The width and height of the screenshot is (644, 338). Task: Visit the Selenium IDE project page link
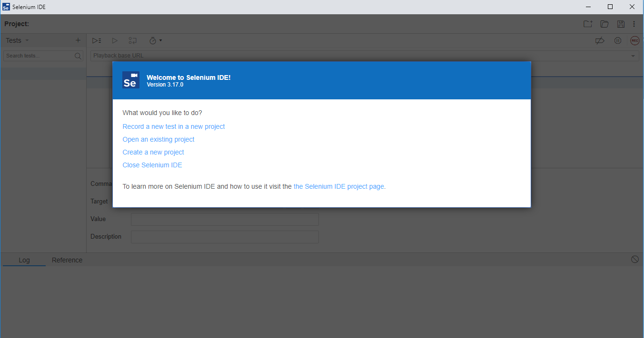(x=339, y=186)
